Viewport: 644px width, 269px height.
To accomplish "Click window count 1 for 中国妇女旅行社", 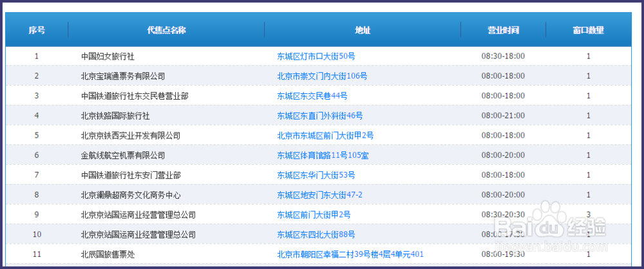I will pos(588,56).
